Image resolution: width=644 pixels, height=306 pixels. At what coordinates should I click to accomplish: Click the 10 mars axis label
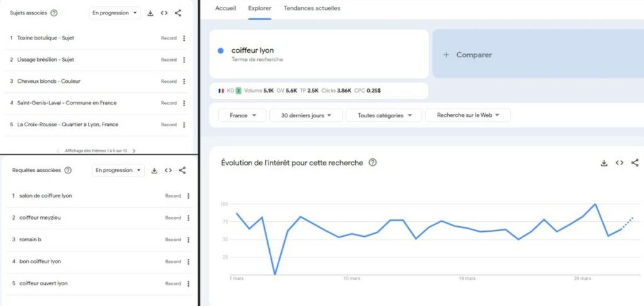(352, 278)
